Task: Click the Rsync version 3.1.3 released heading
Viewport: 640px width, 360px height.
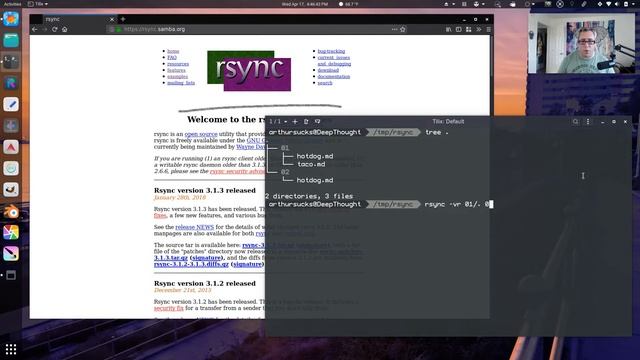Action: pos(204,190)
